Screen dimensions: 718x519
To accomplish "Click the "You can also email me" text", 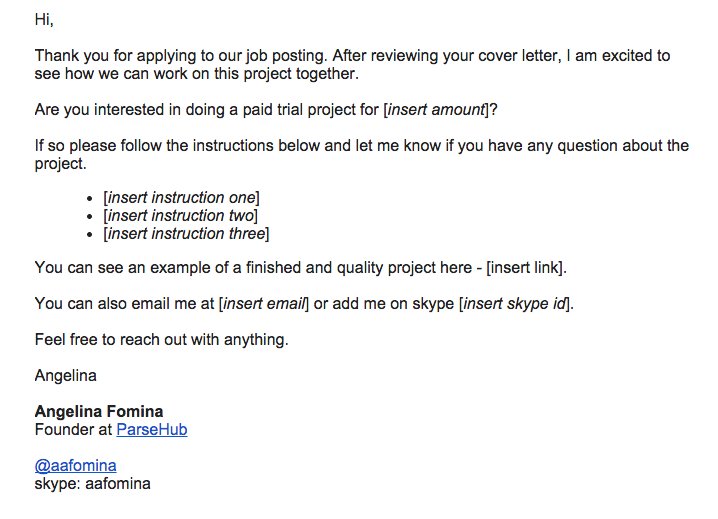I will pyautogui.click(x=120, y=304).
